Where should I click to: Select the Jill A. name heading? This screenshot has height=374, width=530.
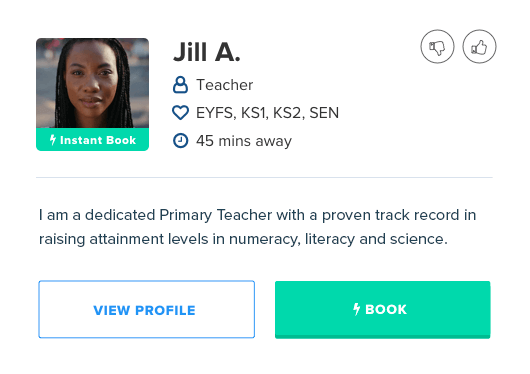207,52
